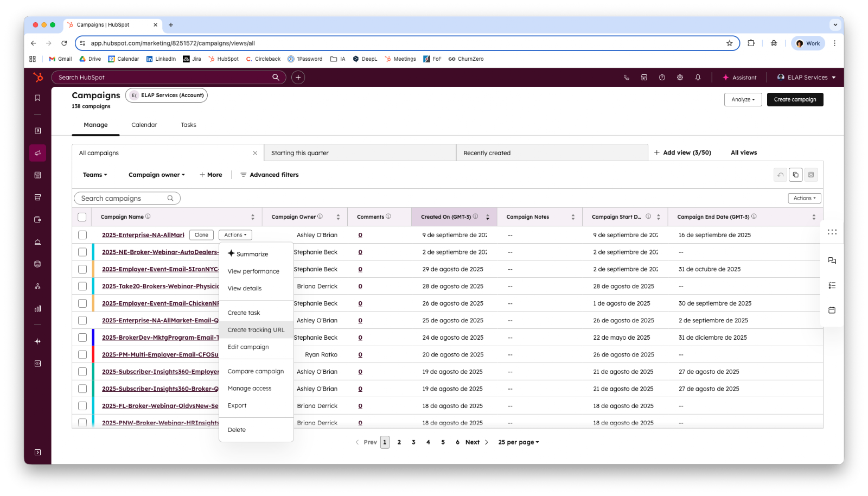Tick the select-all campaigns checkbox

point(82,217)
